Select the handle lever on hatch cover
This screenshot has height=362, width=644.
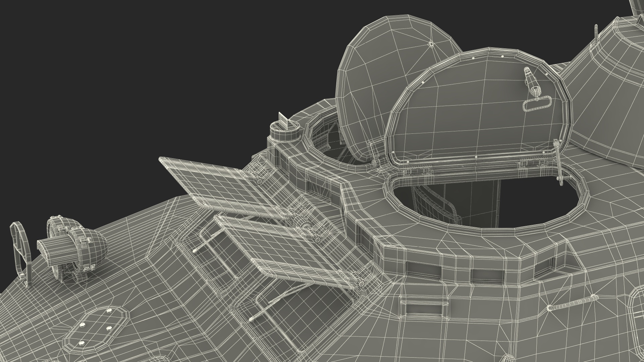click(532, 81)
